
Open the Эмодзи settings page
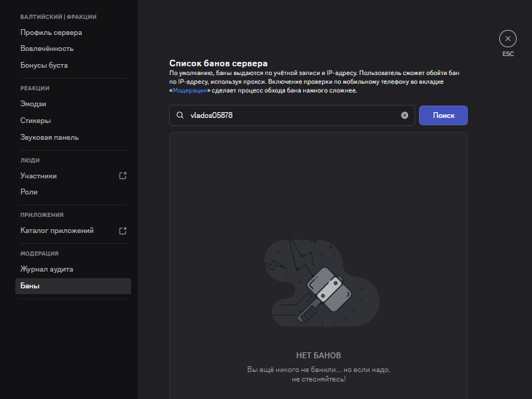(33, 104)
